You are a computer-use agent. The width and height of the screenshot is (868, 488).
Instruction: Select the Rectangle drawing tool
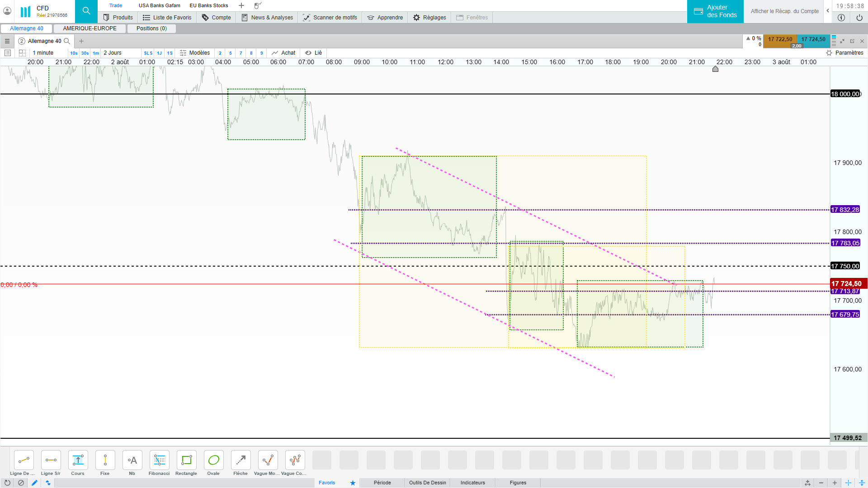pyautogui.click(x=186, y=460)
